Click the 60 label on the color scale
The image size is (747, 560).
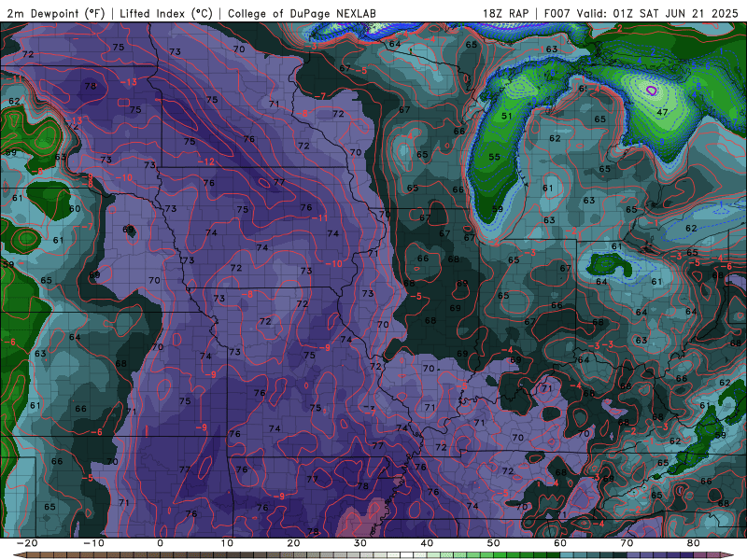[560, 543]
